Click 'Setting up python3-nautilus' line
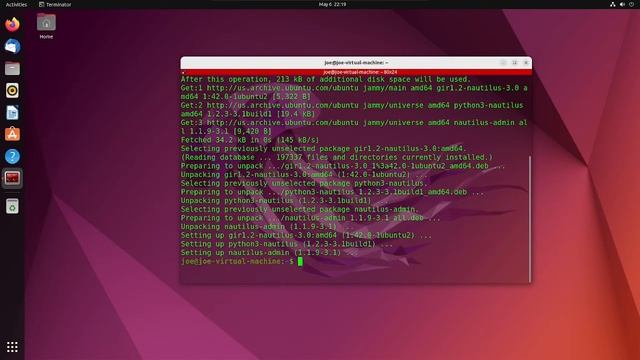 pyautogui.click(x=287, y=244)
